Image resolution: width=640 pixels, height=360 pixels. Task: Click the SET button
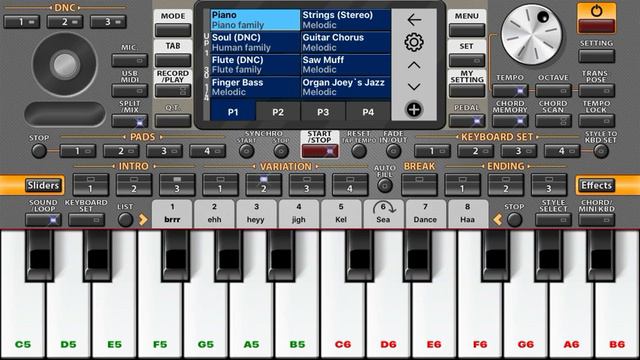point(467,60)
